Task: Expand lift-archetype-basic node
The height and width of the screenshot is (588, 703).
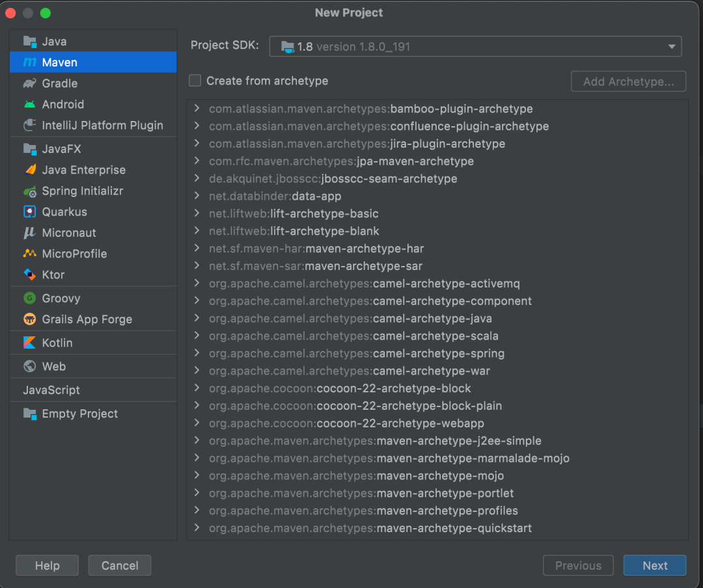Action: coord(197,213)
